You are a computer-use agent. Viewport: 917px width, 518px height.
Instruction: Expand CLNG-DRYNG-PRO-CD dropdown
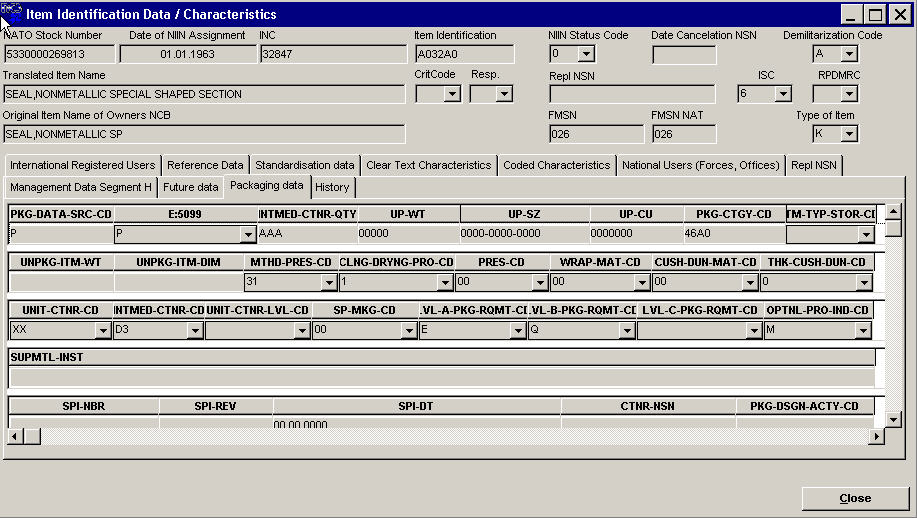coord(445,283)
